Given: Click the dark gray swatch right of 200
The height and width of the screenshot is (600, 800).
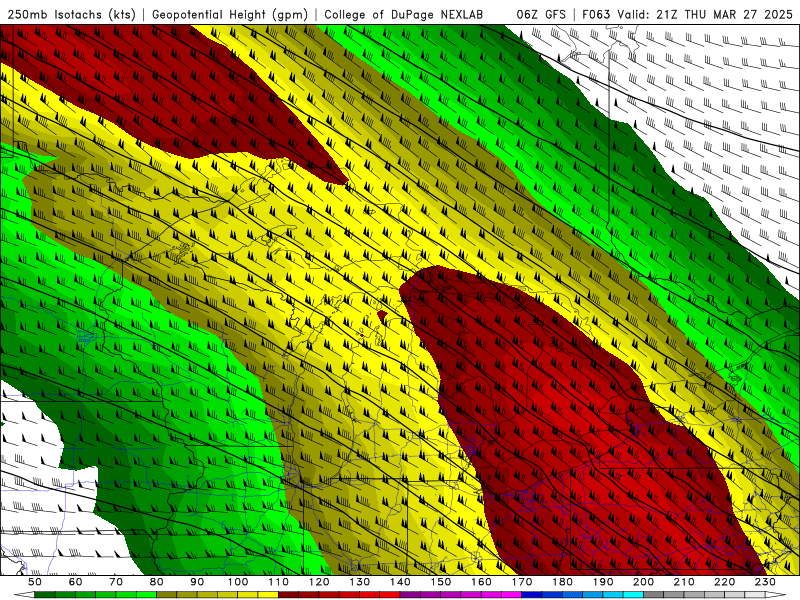Looking at the screenshot, I should [x=654, y=595].
